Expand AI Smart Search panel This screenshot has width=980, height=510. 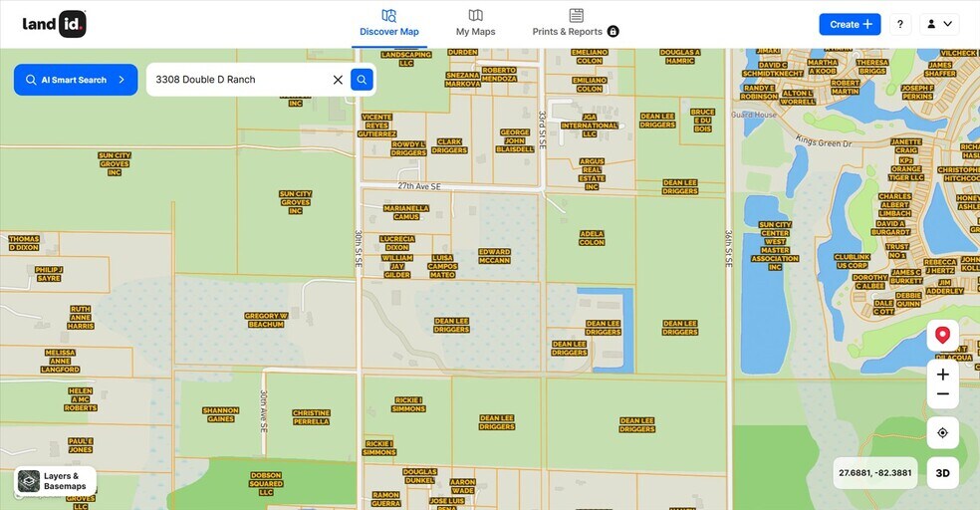[76, 80]
